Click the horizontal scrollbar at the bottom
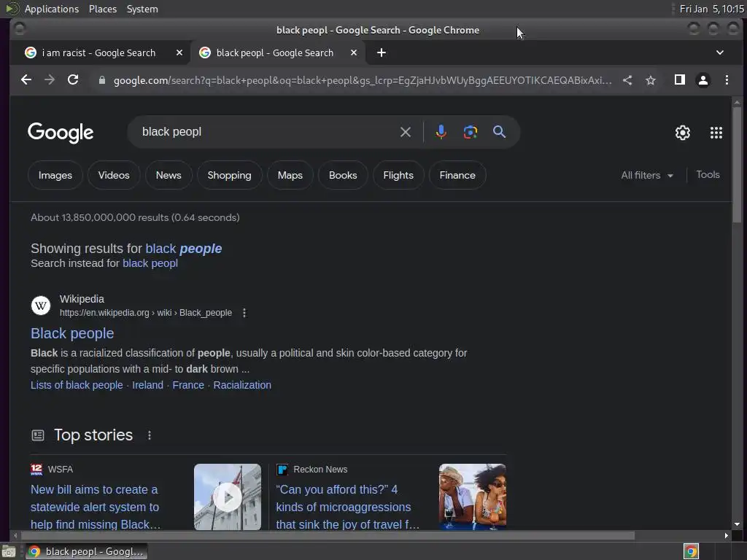This screenshot has height=560, width=747. tap(326, 536)
